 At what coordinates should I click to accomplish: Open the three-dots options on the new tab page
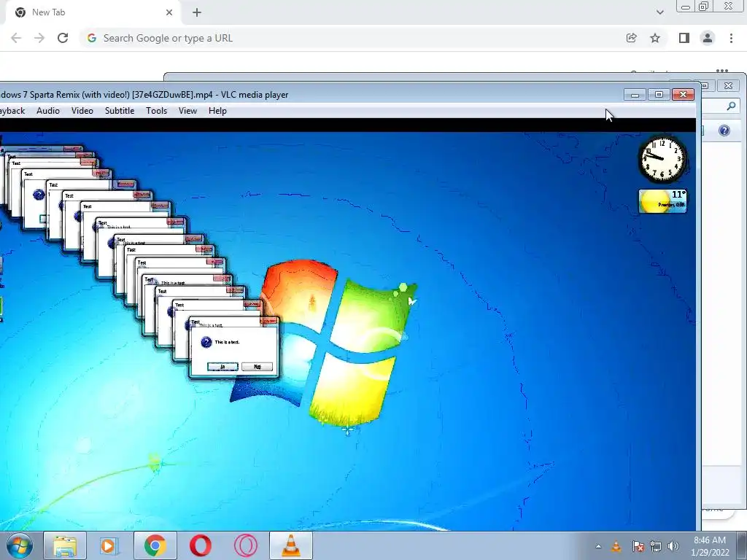pyautogui.click(x=722, y=71)
